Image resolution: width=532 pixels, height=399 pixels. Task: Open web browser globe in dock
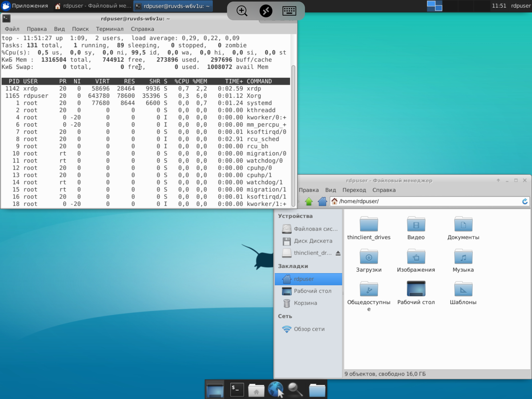(275, 389)
